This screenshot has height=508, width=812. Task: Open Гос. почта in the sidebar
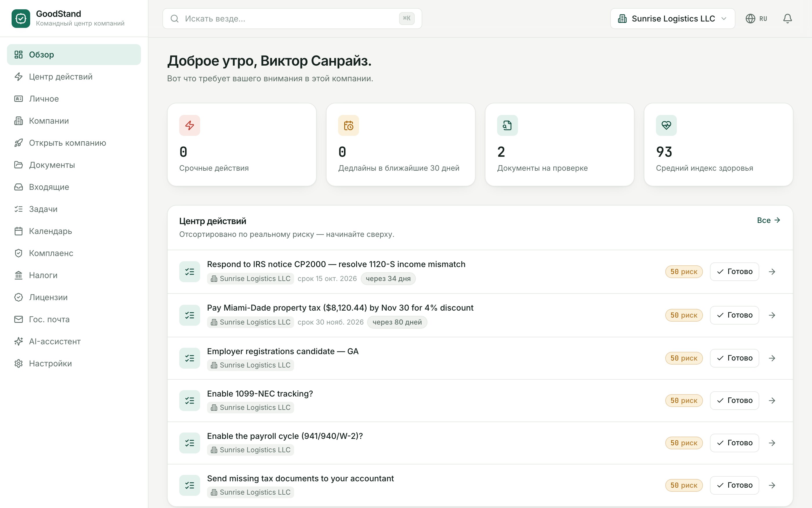pos(74,319)
